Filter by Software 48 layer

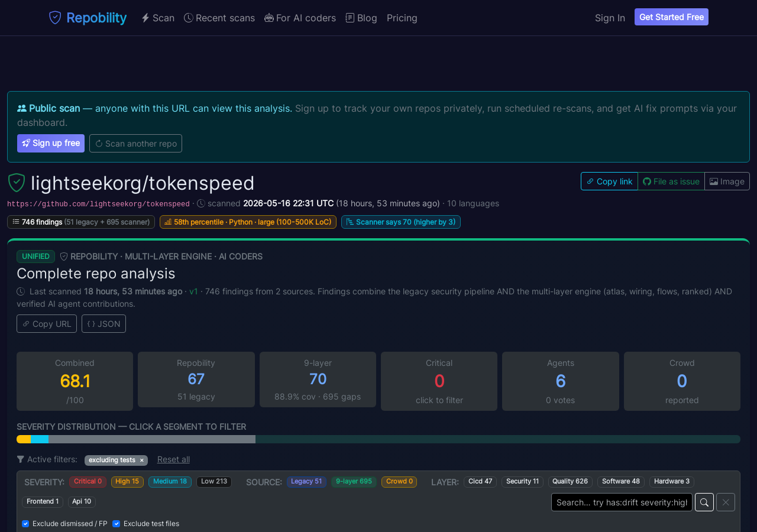[x=621, y=482]
